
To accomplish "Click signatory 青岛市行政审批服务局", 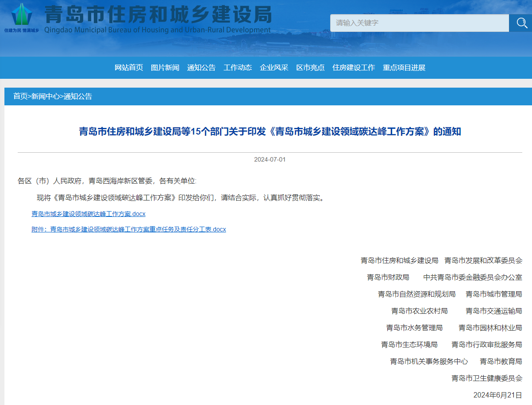I will pos(487,344).
